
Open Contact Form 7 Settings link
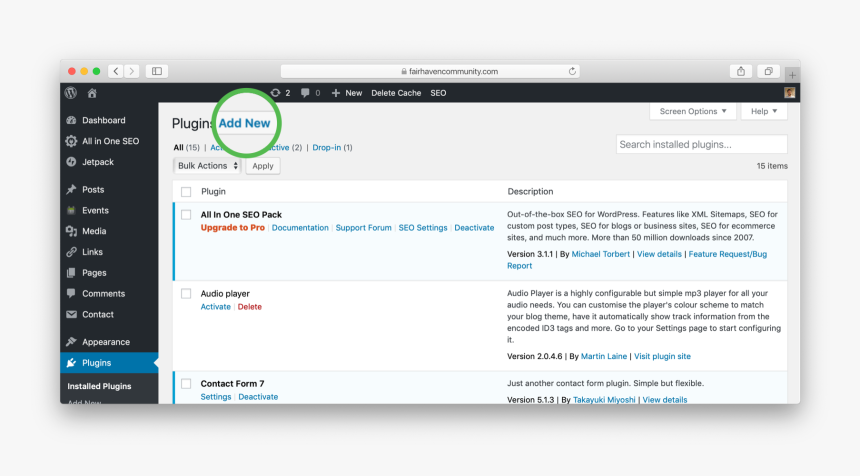pyautogui.click(x=216, y=396)
